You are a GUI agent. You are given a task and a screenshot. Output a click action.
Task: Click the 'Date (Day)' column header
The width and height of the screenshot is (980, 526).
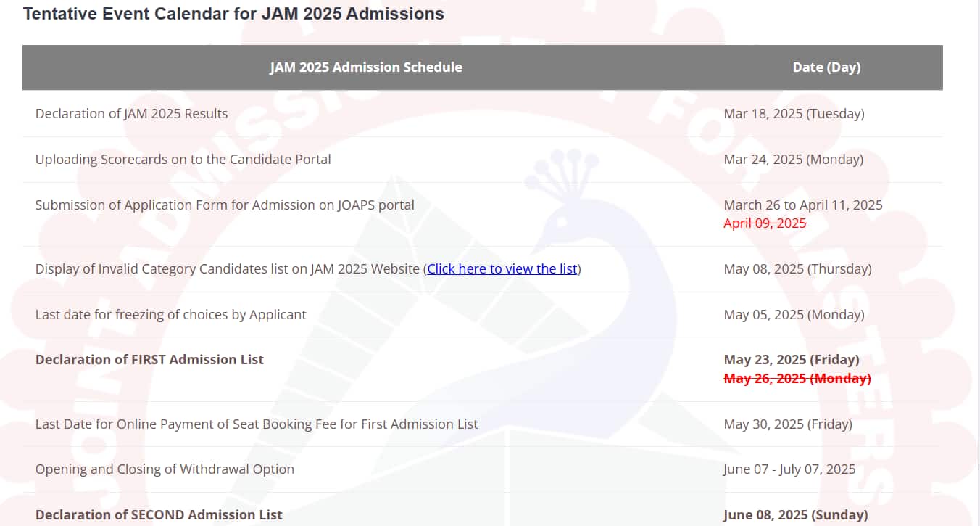826,67
